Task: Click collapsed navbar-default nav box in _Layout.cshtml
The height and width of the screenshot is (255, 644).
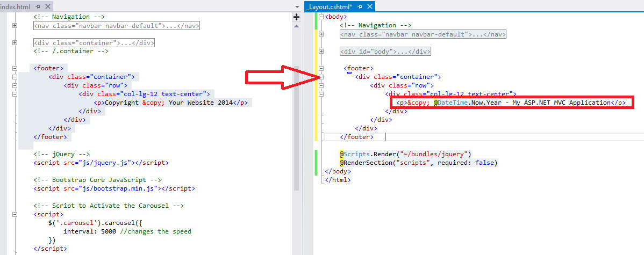Action: (423, 34)
